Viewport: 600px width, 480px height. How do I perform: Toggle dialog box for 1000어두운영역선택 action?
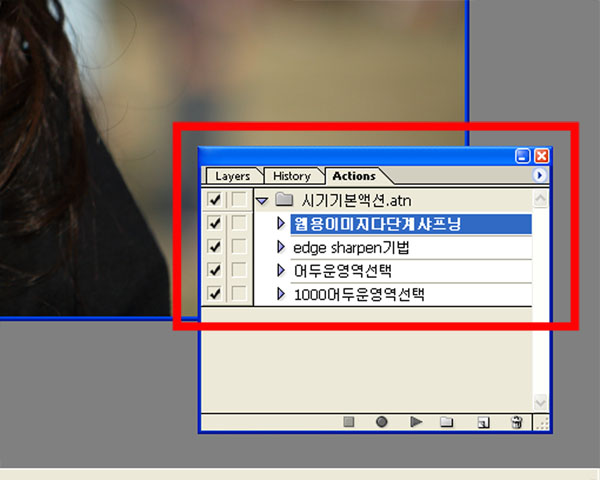coord(239,294)
